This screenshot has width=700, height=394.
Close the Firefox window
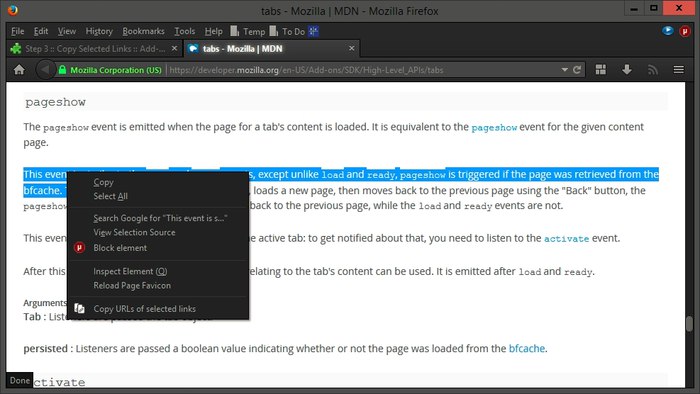click(679, 8)
